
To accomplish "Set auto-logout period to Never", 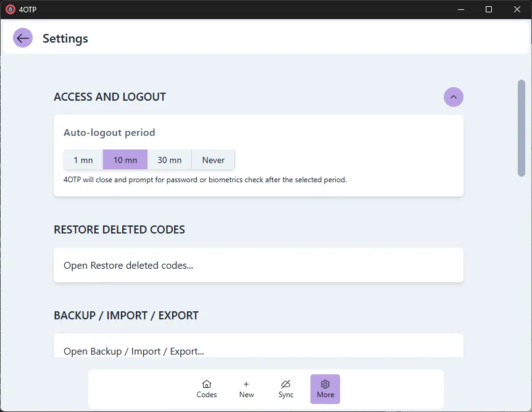I will pos(212,159).
